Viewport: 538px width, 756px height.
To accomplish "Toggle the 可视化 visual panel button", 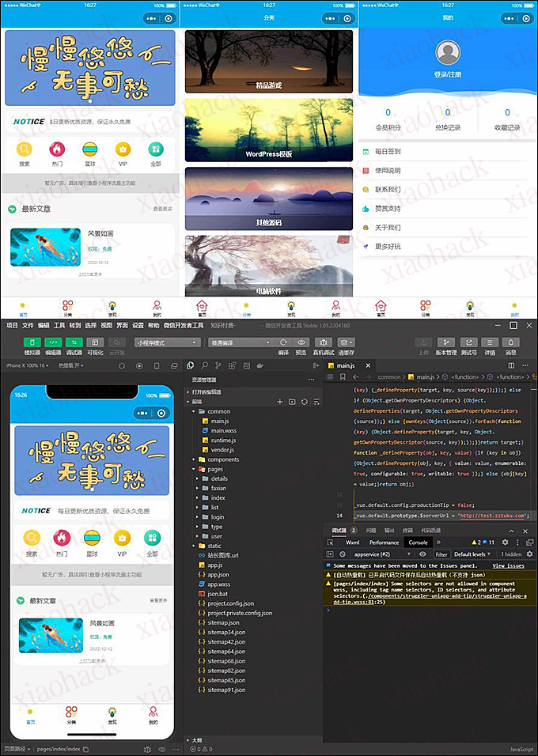I will (95, 342).
